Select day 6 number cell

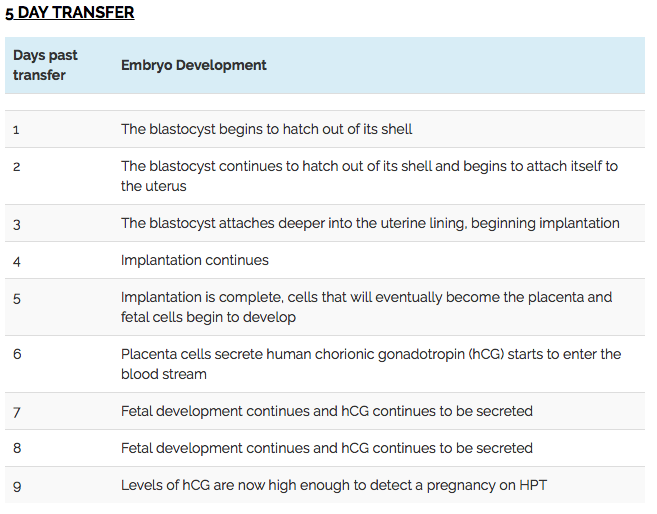coord(17,354)
